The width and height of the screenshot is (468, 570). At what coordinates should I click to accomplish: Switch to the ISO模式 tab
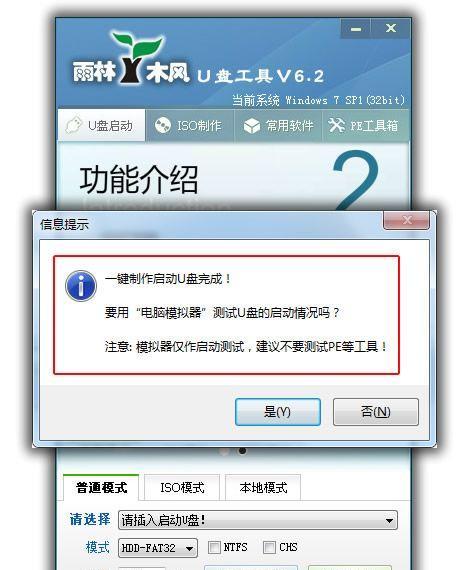[182, 487]
